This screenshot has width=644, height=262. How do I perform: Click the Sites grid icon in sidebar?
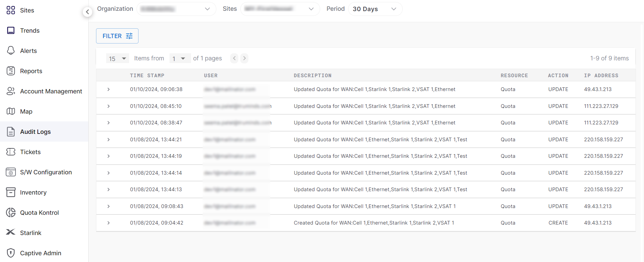coord(11,10)
